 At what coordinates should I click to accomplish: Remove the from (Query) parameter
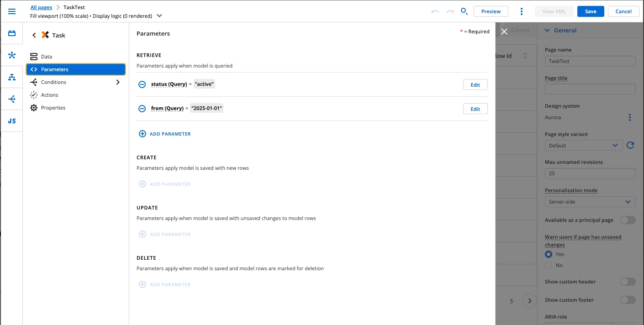coord(142,109)
